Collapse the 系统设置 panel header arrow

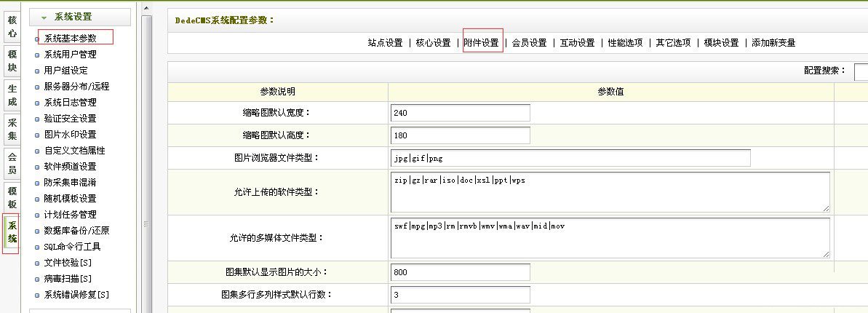coord(44,17)
